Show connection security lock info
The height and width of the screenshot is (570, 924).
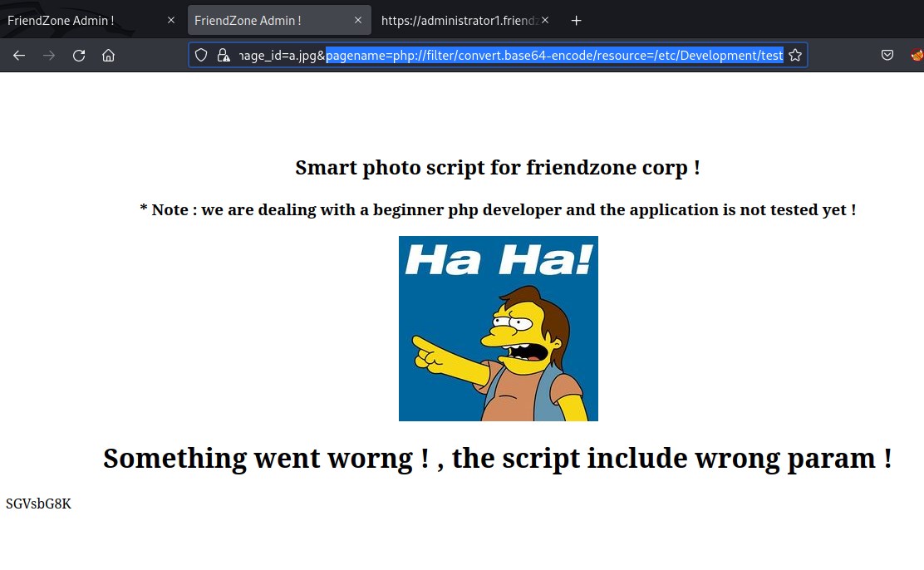[224, 56]
